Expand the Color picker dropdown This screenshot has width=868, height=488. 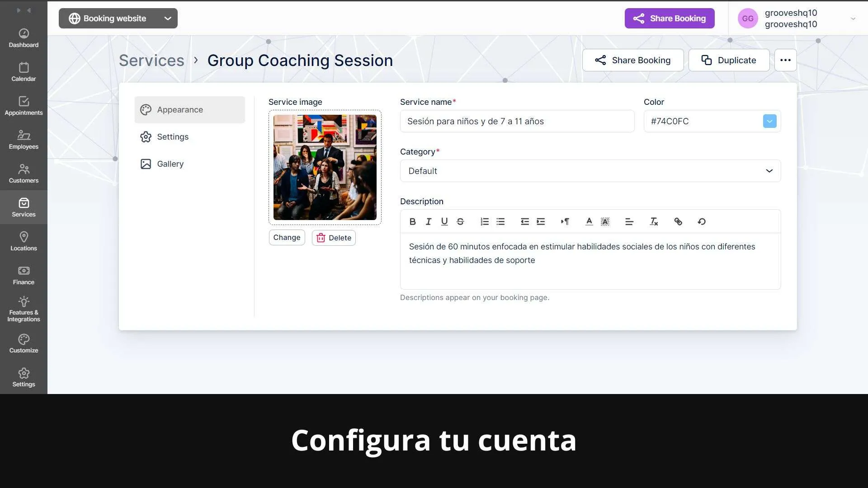click(x=769, y=121)
